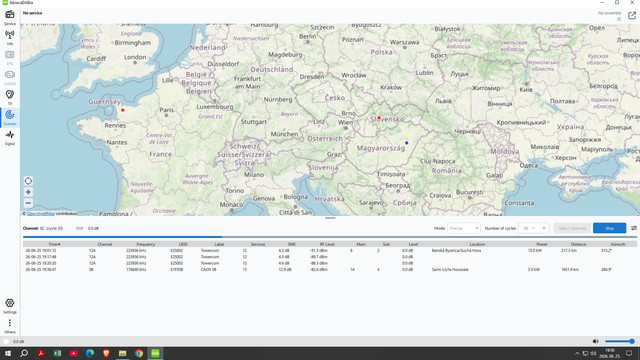Image resolution: width=640 pixels, height=360 pixels.
Task: Open the Mode dropdown
Action: click(x=464, y=228)
